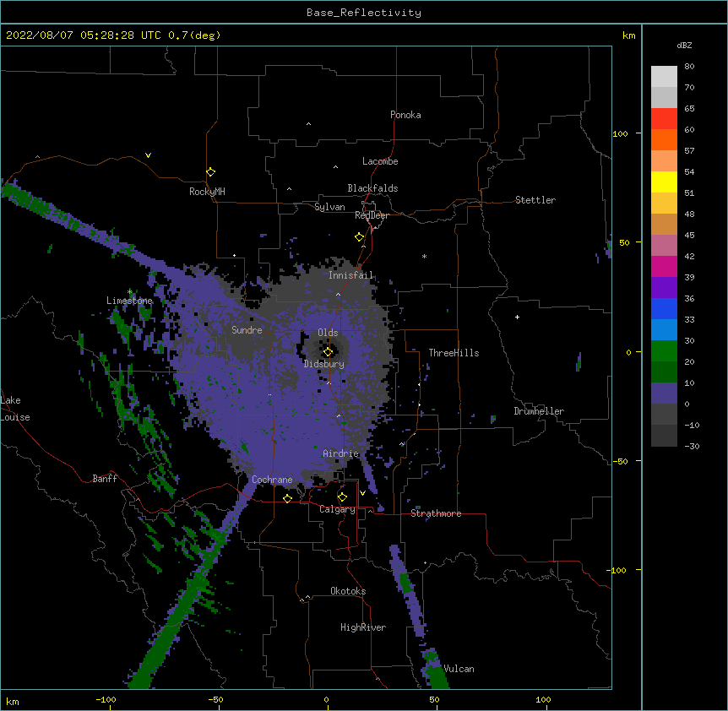Click the 2022/08/07 05:28:28 UTC timestamp

pos(84,35)
